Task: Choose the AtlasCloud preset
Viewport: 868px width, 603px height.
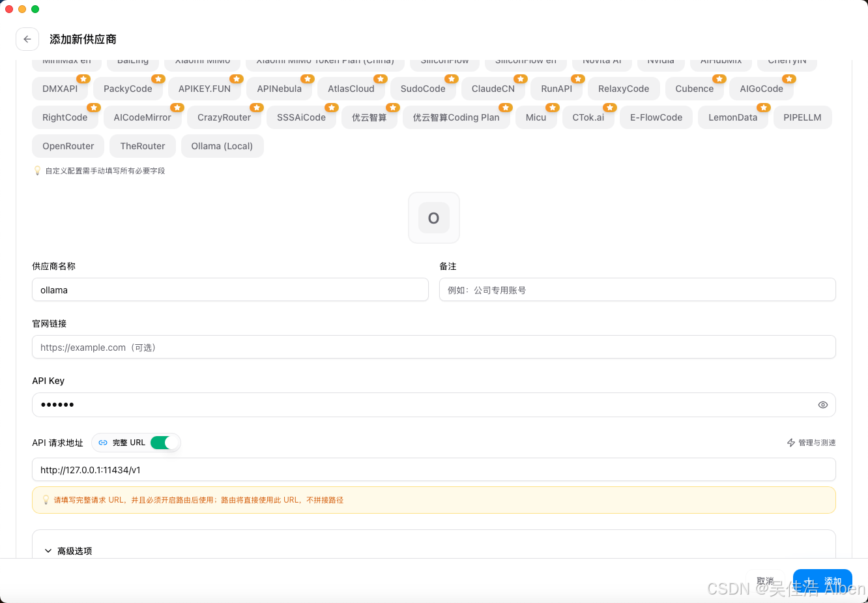Action: 351,89
